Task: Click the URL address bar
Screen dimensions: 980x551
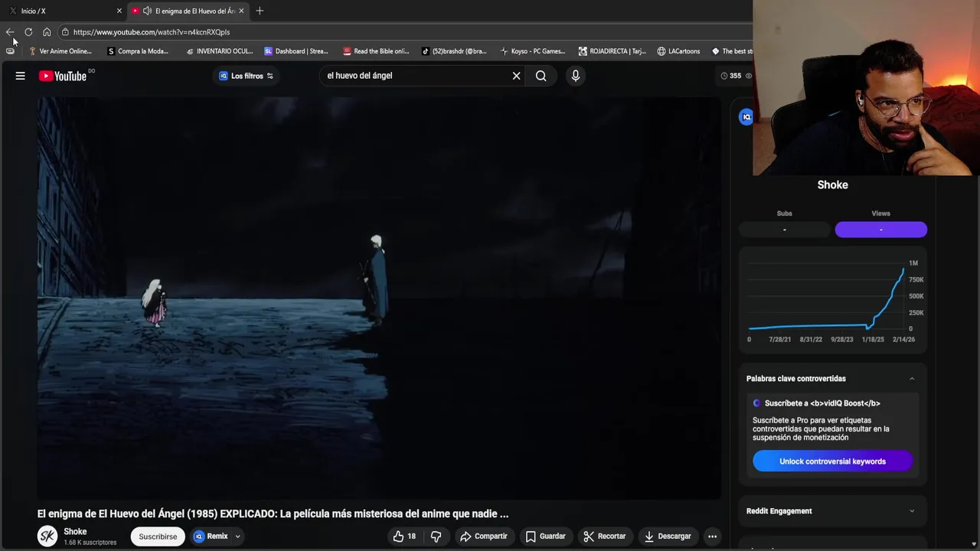Action: click(406, 32)
